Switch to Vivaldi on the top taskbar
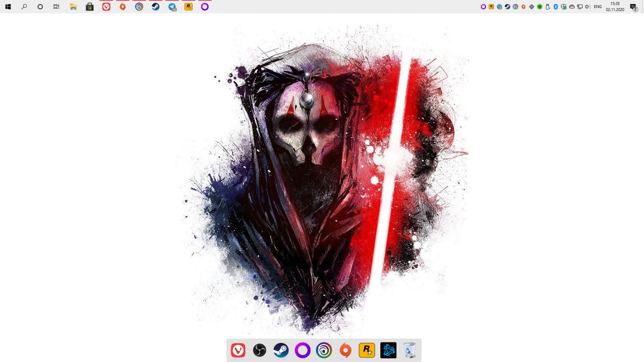 106,7
